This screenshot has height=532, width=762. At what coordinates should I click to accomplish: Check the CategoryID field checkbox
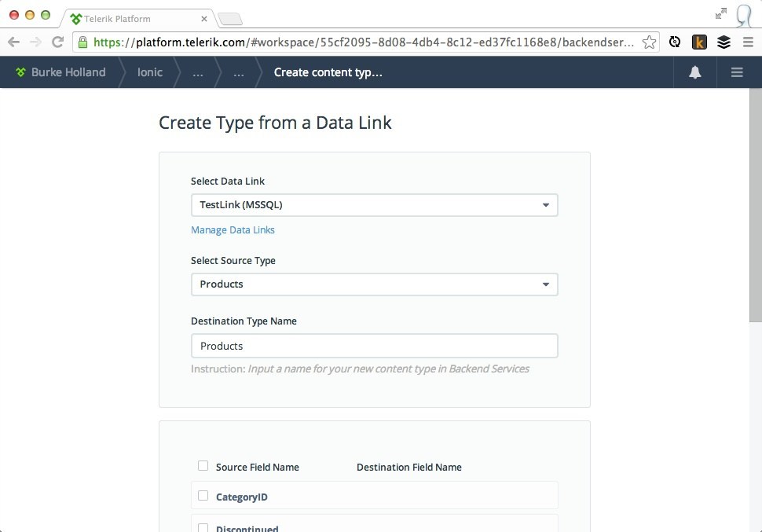coord(203,496)
